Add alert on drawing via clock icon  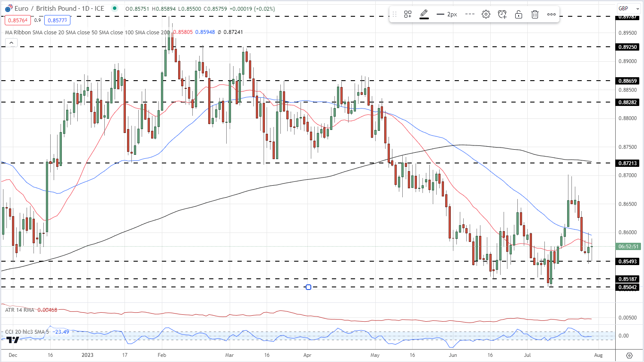pyautogui.click(x=502, y=14)
